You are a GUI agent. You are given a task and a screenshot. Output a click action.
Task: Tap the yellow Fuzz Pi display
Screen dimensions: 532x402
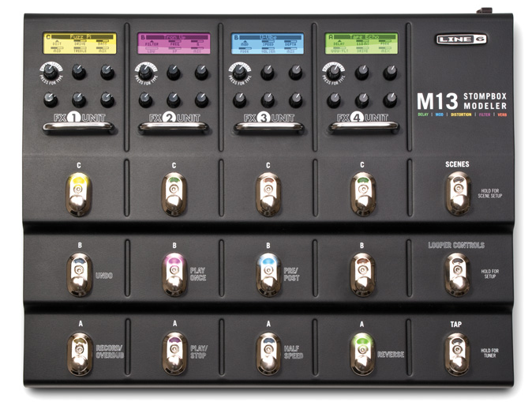coord(80,43)
